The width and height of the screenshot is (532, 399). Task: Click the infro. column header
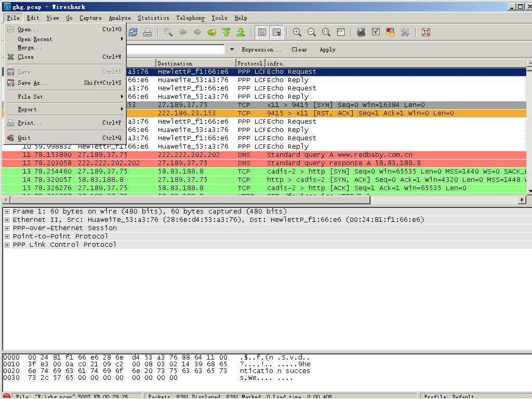pos(395,63)
